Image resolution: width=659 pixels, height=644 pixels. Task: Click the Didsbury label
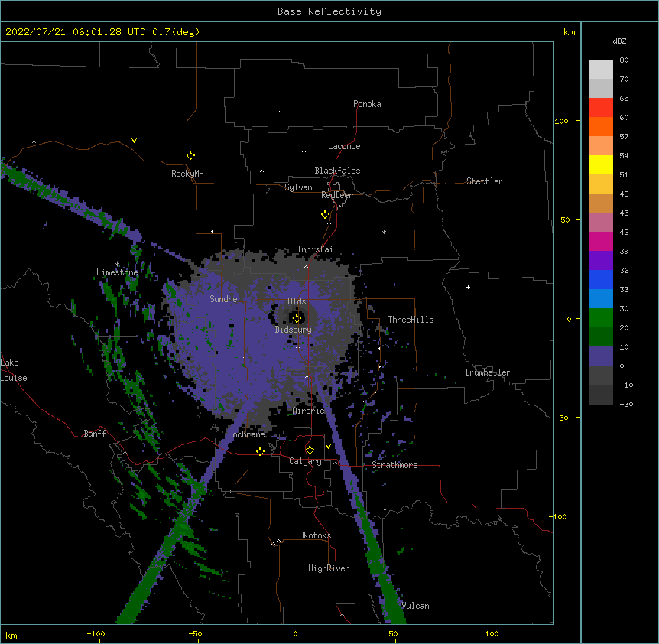294,330
